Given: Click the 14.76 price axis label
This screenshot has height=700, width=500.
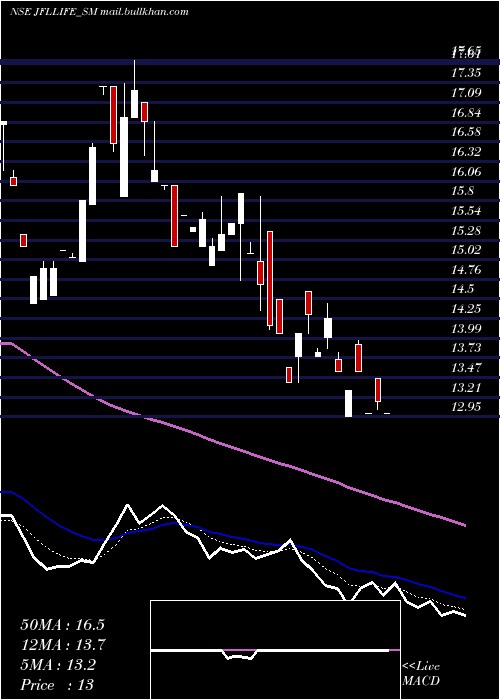Looking at the screenshot, I should [466, 270].
